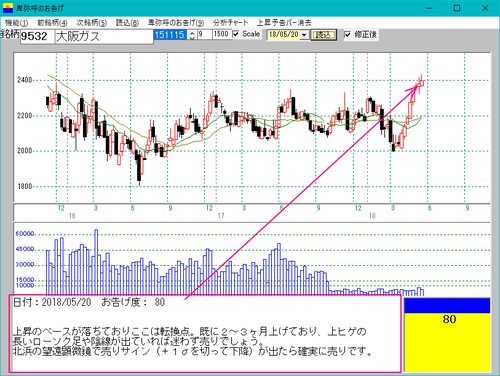Screen dimensions: 500x376
Task: Close the 卑弥呼のお告げ window
Action: click(x=485, y=8)
